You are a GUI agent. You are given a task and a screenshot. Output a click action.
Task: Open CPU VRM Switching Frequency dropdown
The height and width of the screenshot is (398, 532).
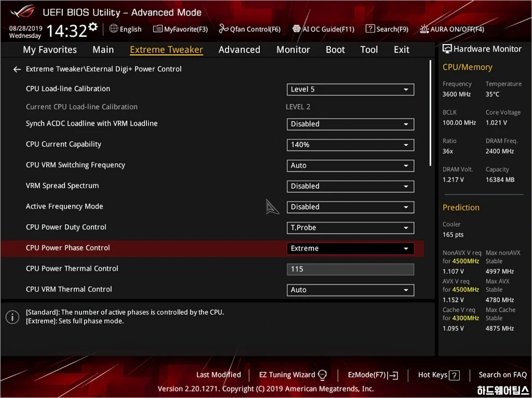(350, 166)
